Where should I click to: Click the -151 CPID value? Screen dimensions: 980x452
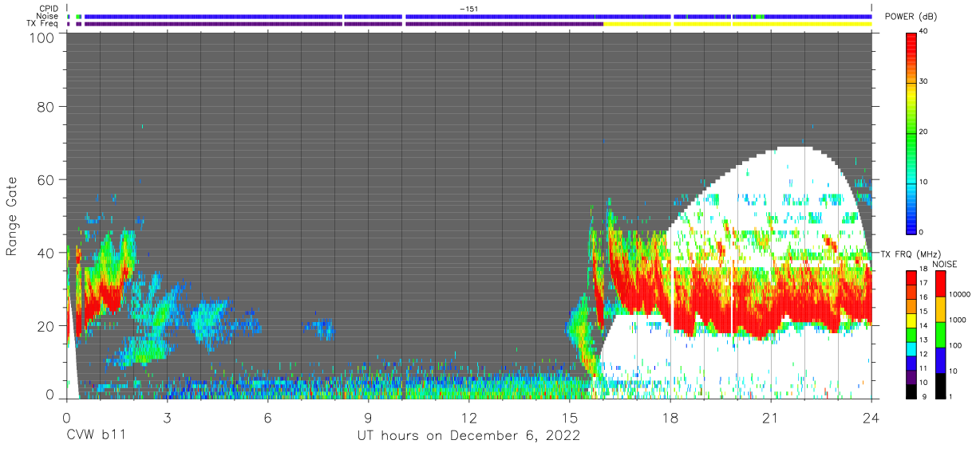click(469, 9)
